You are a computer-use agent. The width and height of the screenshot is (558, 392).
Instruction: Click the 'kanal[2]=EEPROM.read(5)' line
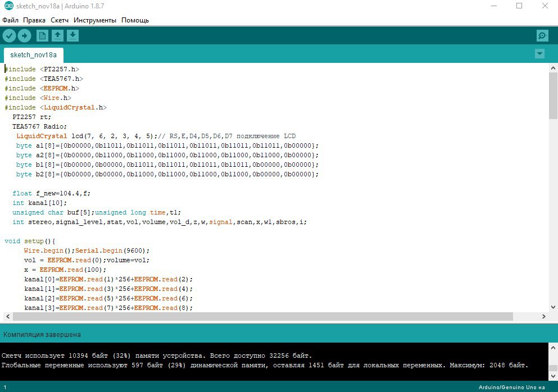point(108,299)
